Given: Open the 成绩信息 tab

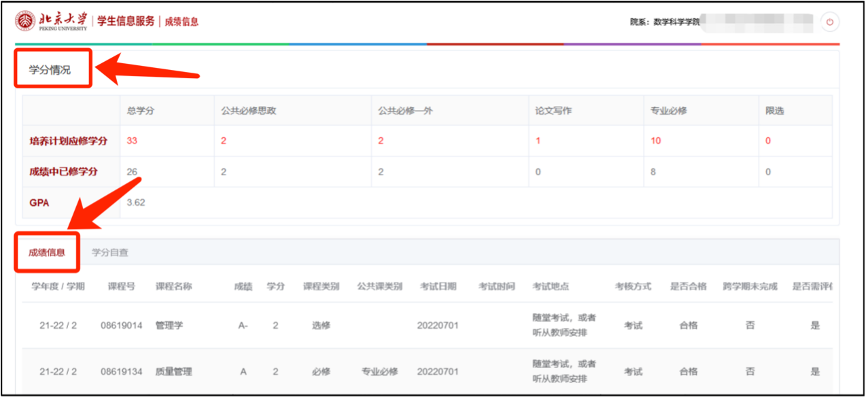Looking at the screenshot, I should coord(47,253).
